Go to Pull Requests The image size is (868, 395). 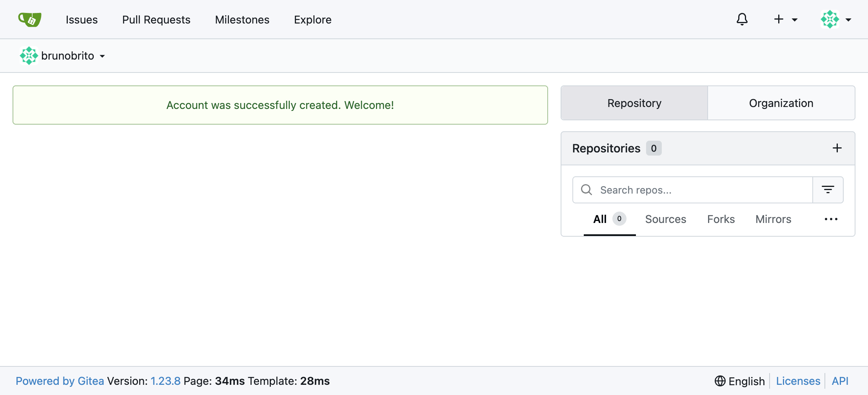click(x=156, y=19)
